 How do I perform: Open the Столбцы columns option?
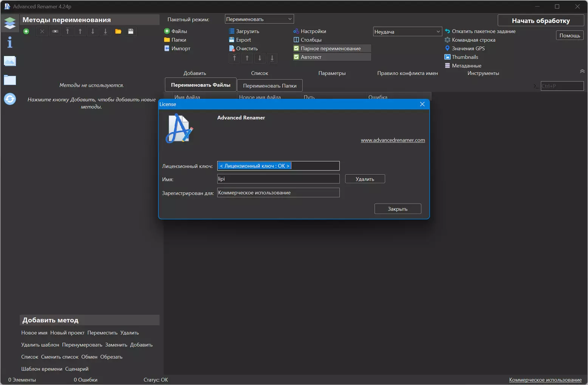pos(308,40)
